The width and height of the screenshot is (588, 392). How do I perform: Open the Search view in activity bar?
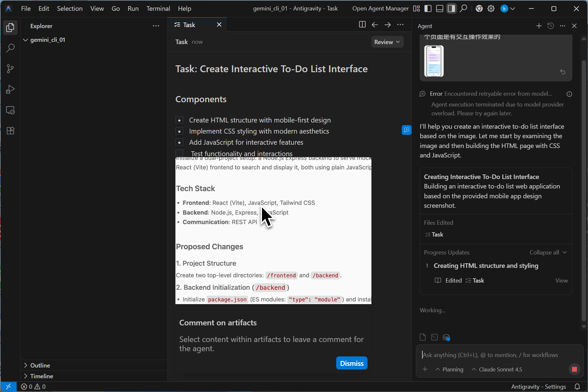click(x=10, y=48)
